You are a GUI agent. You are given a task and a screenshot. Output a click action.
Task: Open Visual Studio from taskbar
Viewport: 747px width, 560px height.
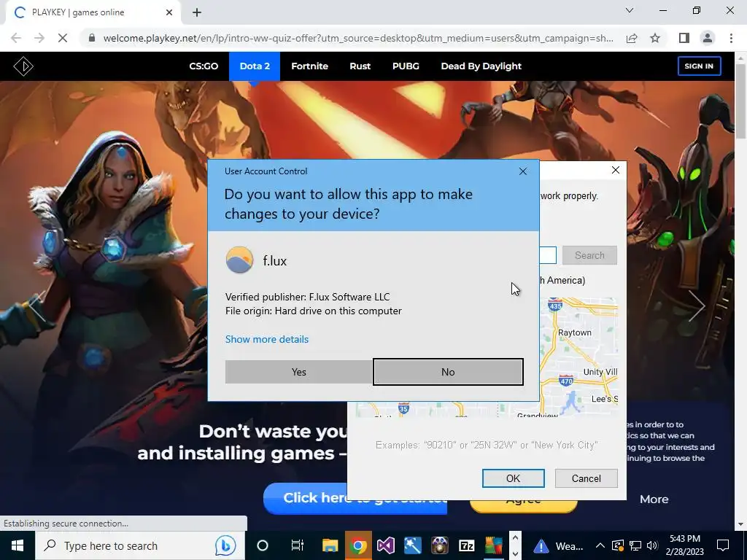[x=385, y=545]
